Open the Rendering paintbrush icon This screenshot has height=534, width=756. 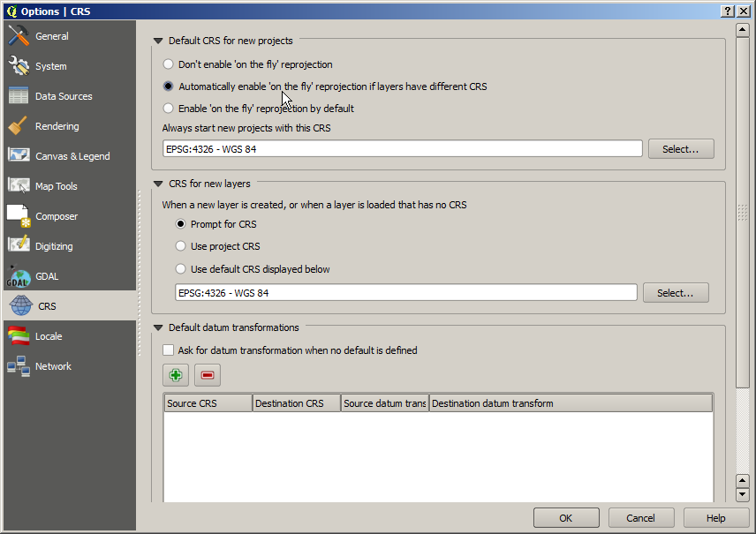[19, 125]
